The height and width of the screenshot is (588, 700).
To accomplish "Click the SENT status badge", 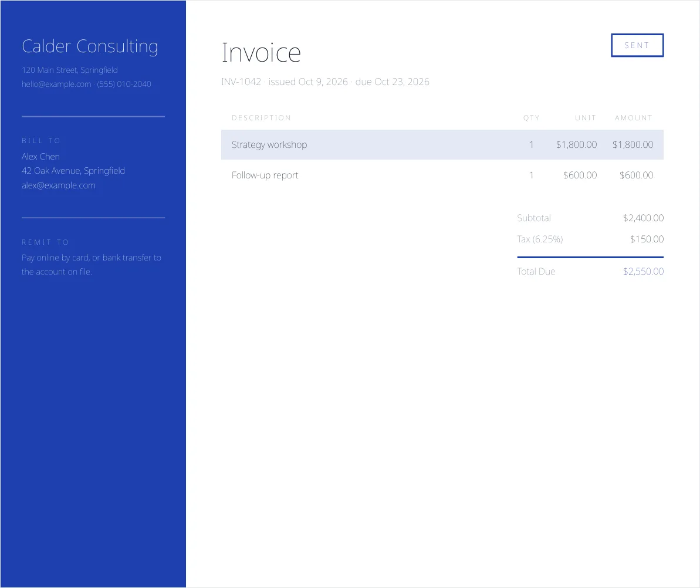I will point(637,45).
